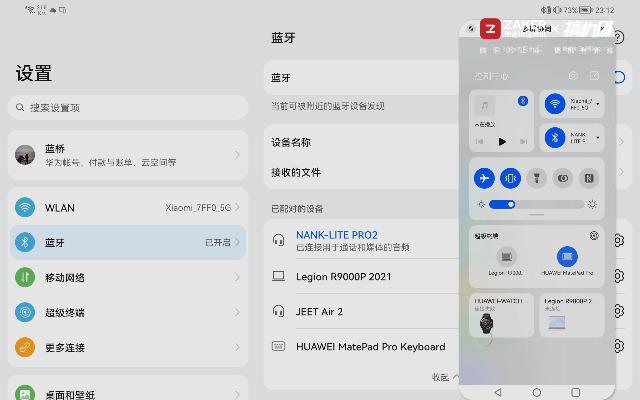Toggle flashlight in control center
The height and width of the screenshot is (400, 640).
536,178
